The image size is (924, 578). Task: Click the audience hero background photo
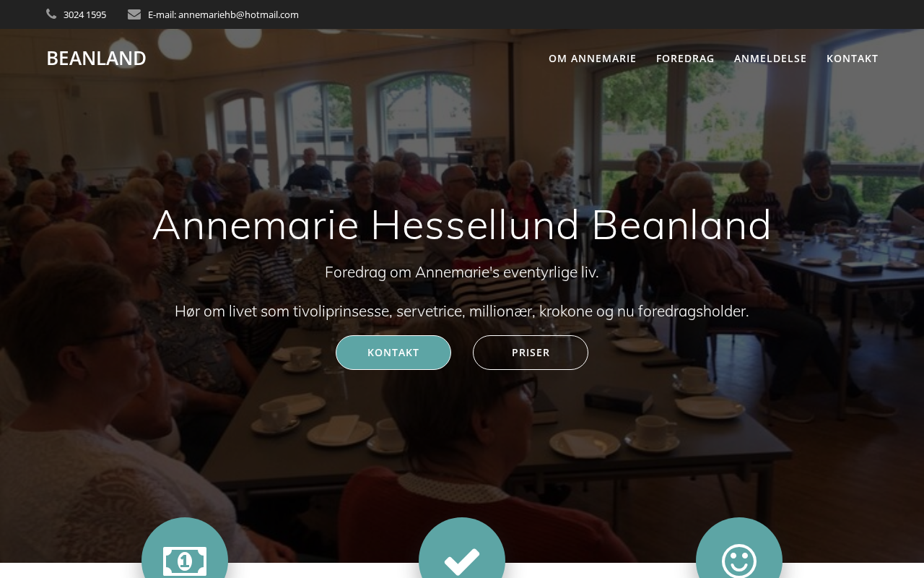coord(462,448)
